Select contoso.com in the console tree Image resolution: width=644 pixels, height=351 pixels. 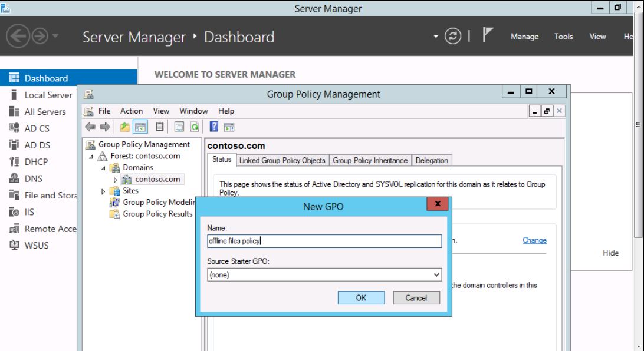[x=157, y=179]
